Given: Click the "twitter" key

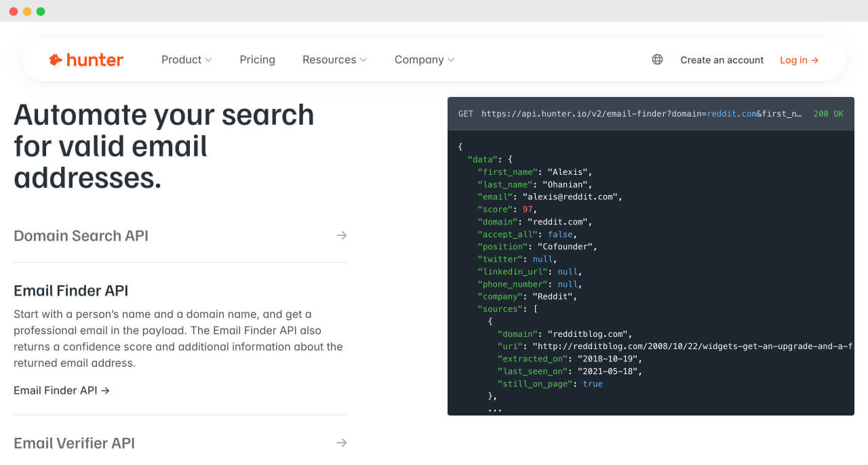Looking at the screenshot, I should point(500,259).
